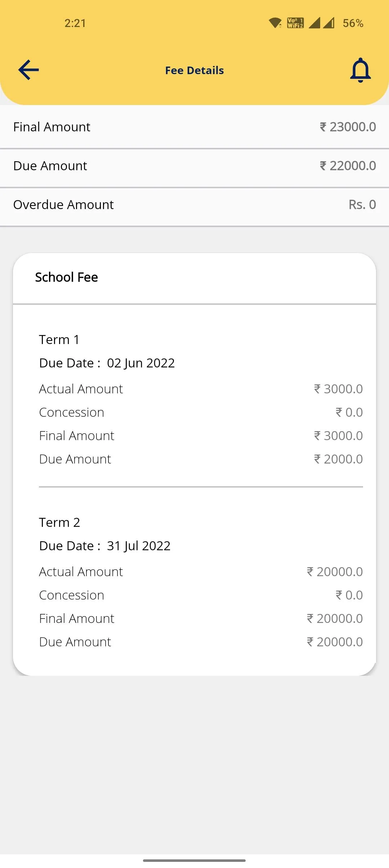Tap the VoWiFi indicator icon
The image size is (389, 868).
coord(295,23)
